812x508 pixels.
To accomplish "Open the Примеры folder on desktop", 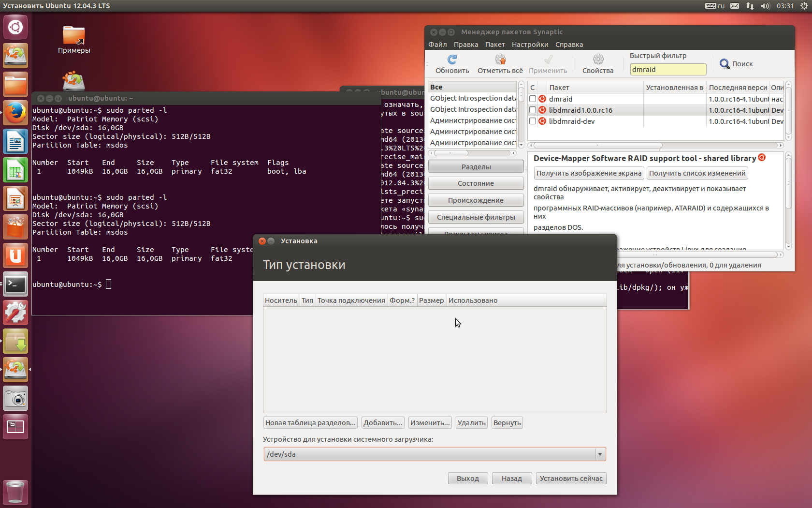I will point(74,40).
